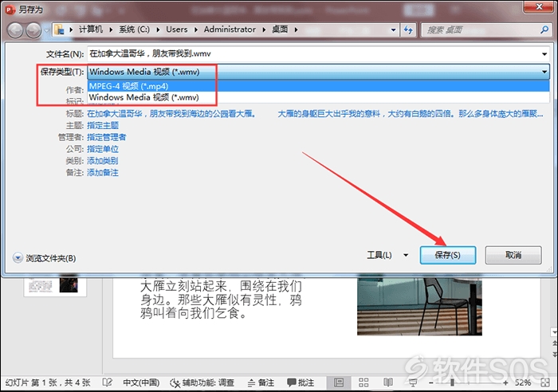This screenshot has width=558, height=392.
Task: Click the 指定管理者 link
Action: coord(106,137)
